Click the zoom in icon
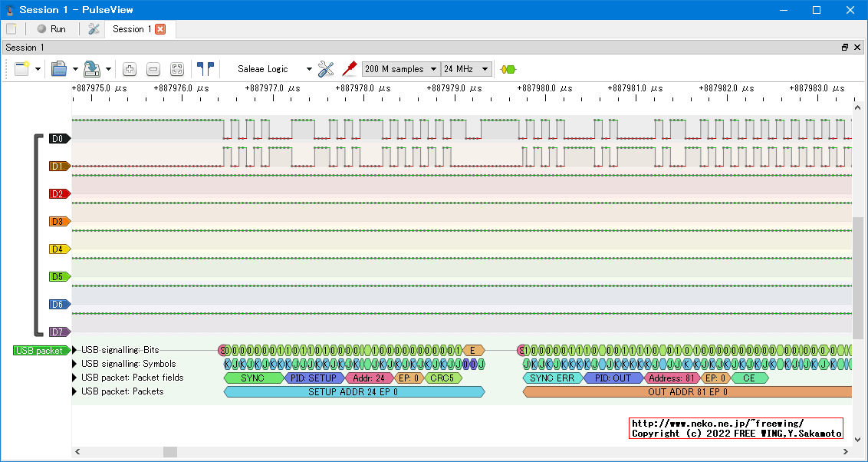The image size is (868, 462). pyautogui.click(x=130, y=69)
